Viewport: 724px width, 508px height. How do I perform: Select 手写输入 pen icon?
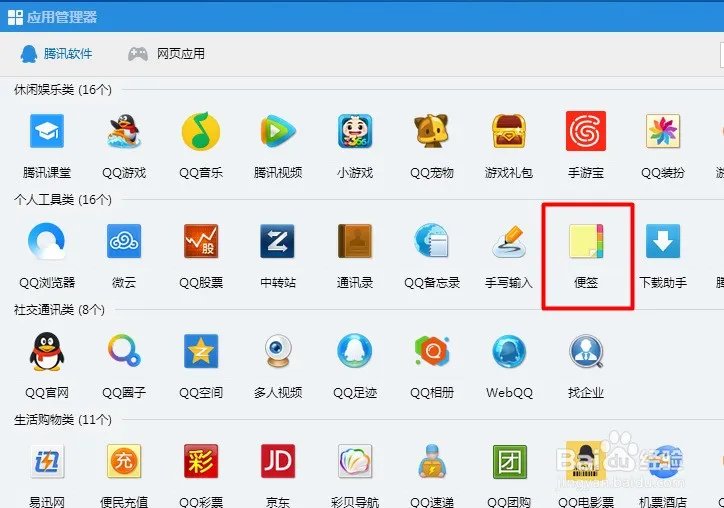(x=508, y=241)
